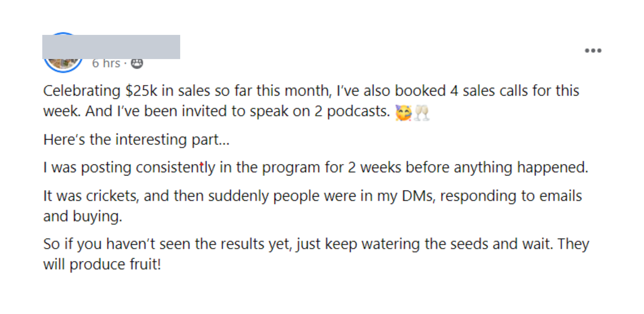Screen dimensions: 644x314
Task: Open the three-dot post options menu
Action: click(593, 51)
